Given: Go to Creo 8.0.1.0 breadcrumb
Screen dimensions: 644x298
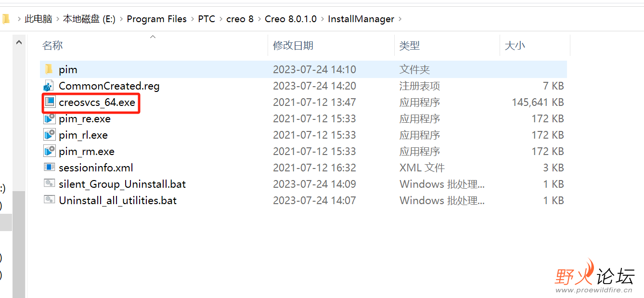Looking at the screenshot, I should tap(291, 19).
